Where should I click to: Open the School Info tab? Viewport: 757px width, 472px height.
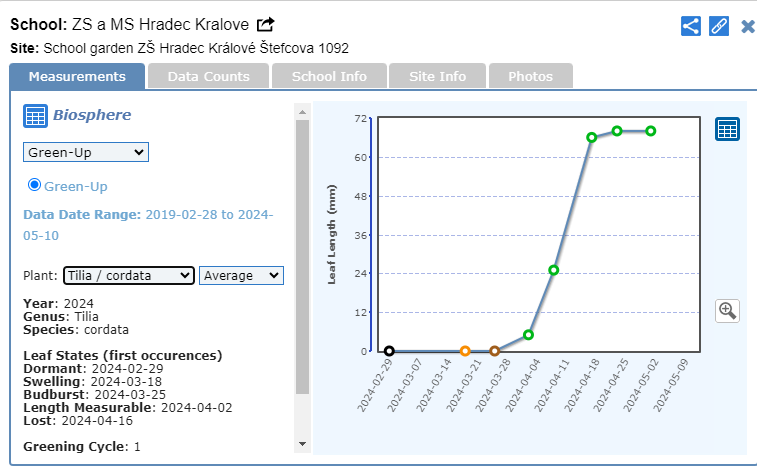tap(329, 76)
